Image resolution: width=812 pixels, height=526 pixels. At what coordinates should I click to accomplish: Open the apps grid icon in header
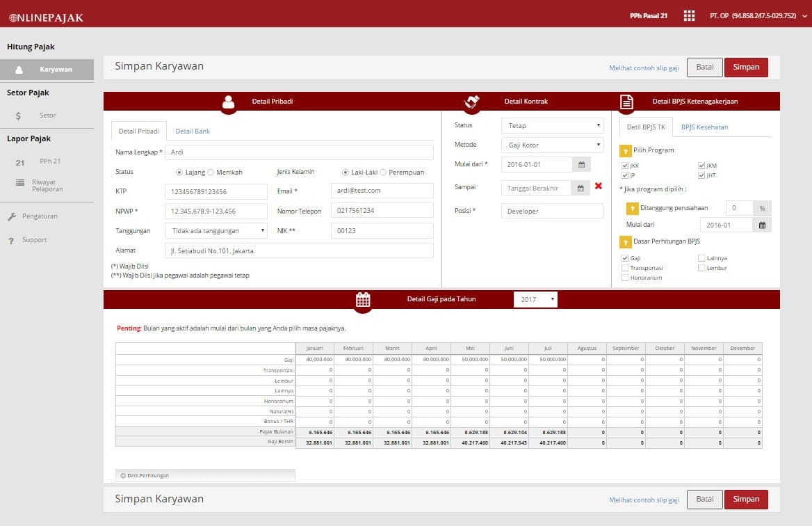[x=689, y=15]
